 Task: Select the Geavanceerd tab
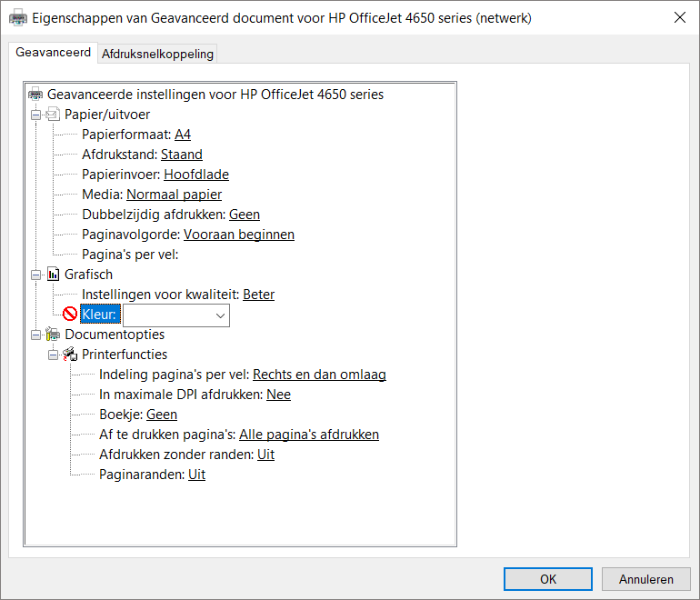pyautogui.click(x=54, y=53)
